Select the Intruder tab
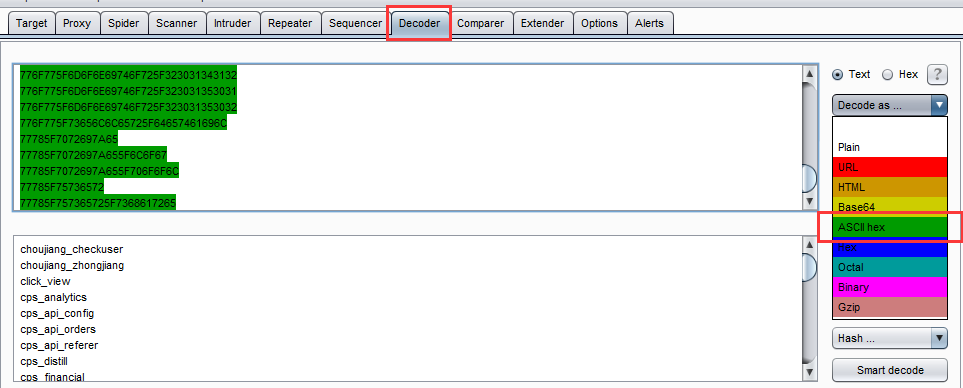The height and width of the screenshot is (388, 963). [x=232, y=23]
